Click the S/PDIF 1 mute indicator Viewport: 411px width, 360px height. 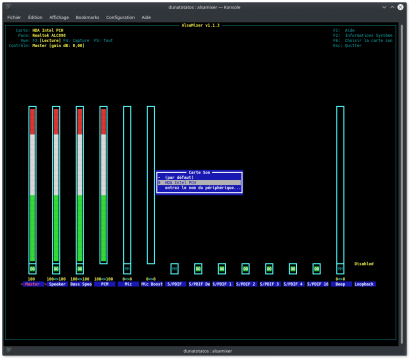pyautogui.click(x=222, y=269)
